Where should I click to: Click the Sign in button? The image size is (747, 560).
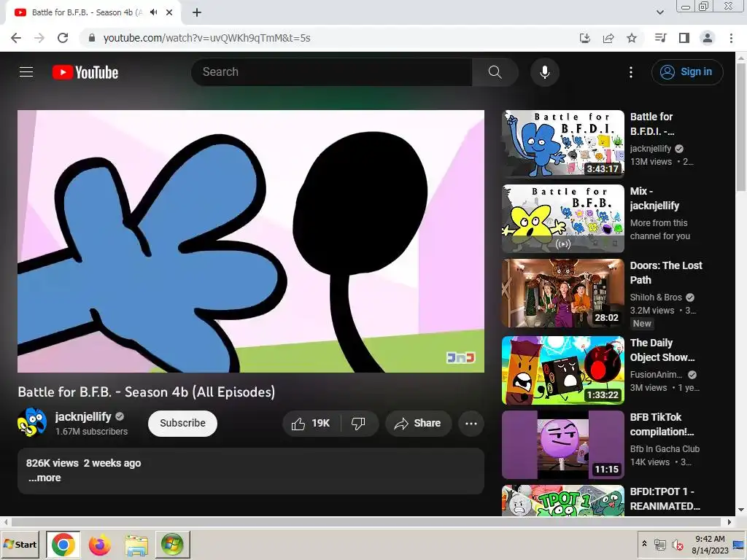687,72
